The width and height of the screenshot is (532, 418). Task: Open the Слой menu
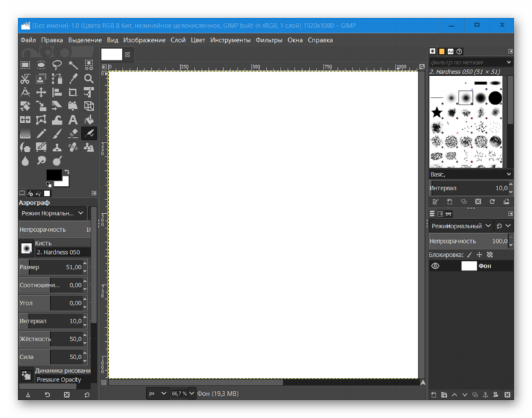click(178, 40)
